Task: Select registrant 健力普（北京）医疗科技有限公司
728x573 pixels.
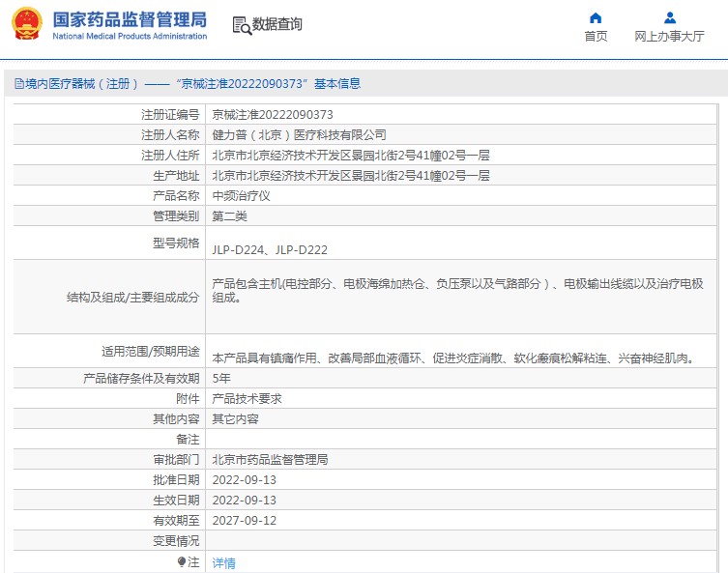Action: pos(299,135)
